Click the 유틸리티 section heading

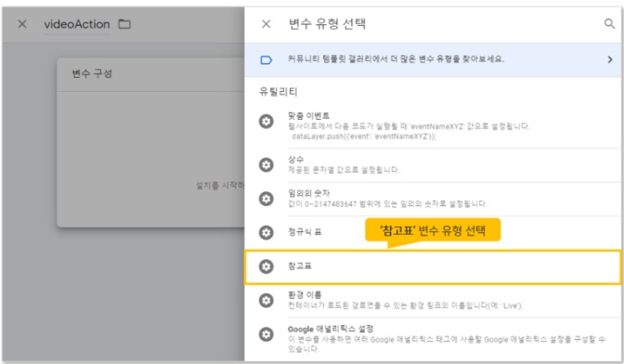(279, 92)
